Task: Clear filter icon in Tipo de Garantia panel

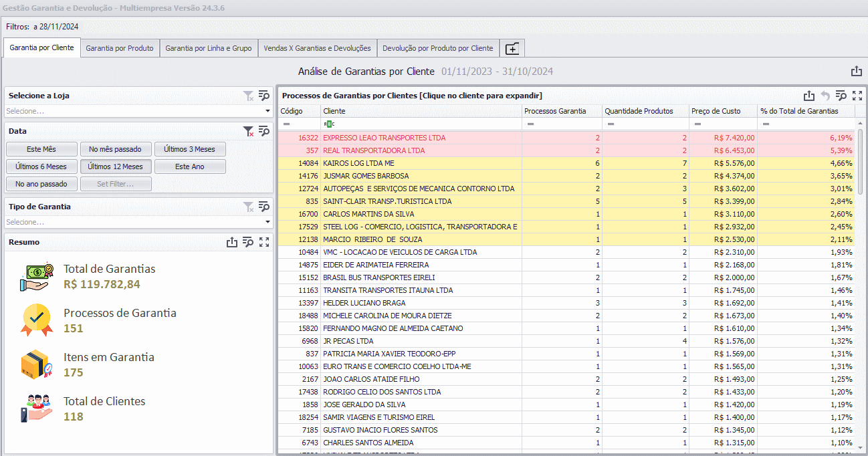Action: click(x=248, y=207)
